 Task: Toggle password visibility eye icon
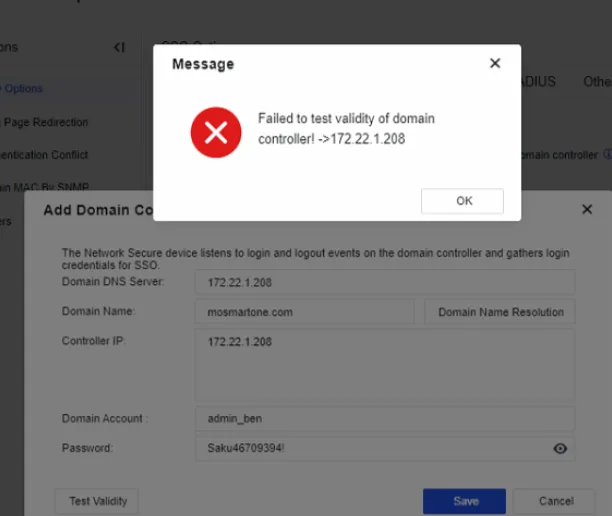(x=560, y=448)
